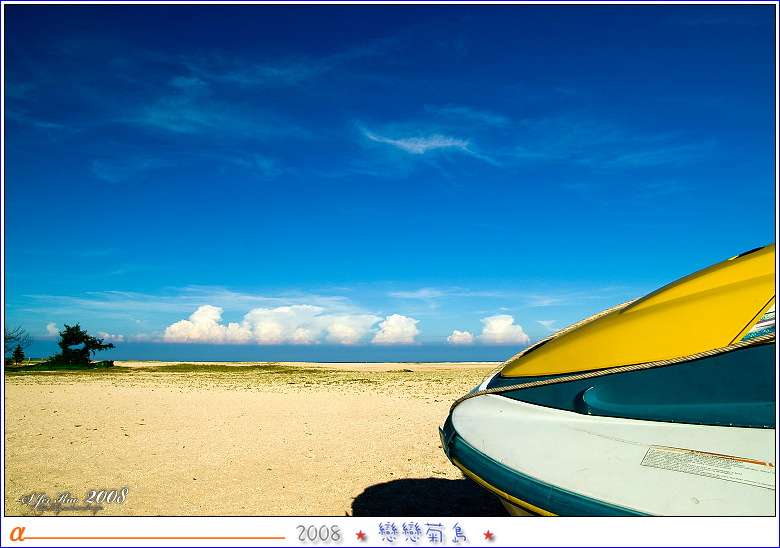Click the red star left of Chinese title
This screenshot has height=548, width=780.
point(361,535)
